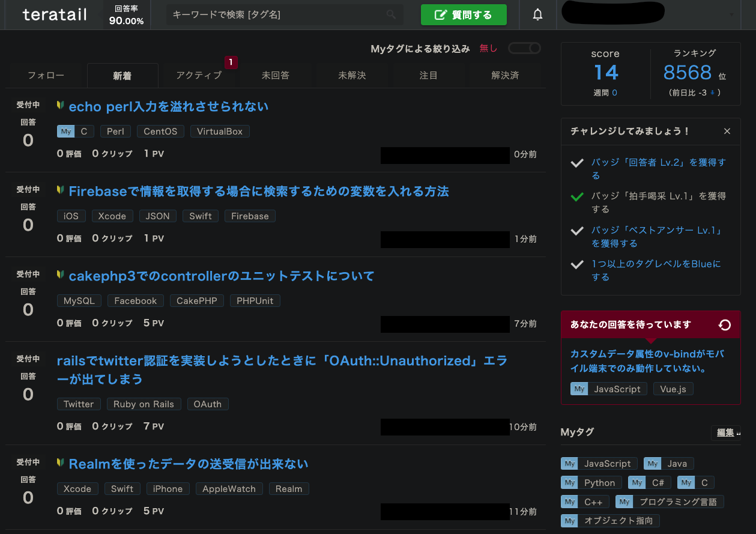Click the MySQL tag
The image size is (756, 534).
click(x=79, y=301)
